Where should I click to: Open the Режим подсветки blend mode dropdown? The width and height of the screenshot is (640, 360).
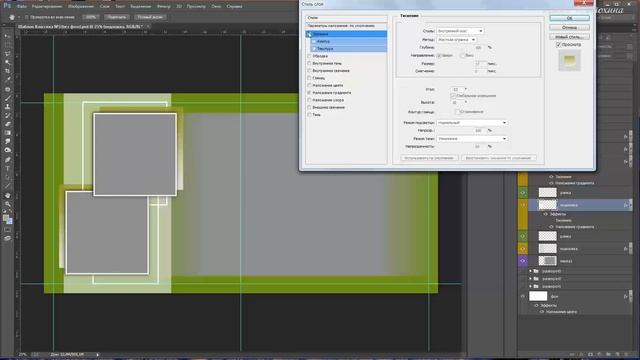tap(472, 122)
